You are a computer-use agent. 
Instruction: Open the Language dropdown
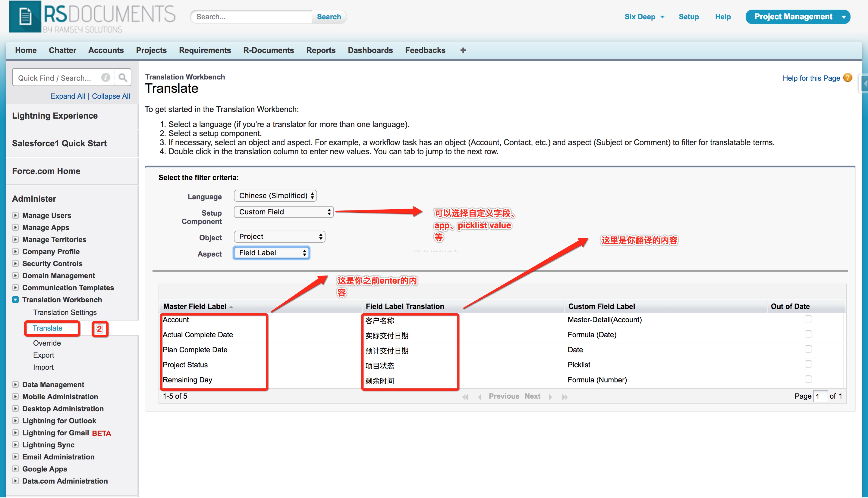point(275,196)
